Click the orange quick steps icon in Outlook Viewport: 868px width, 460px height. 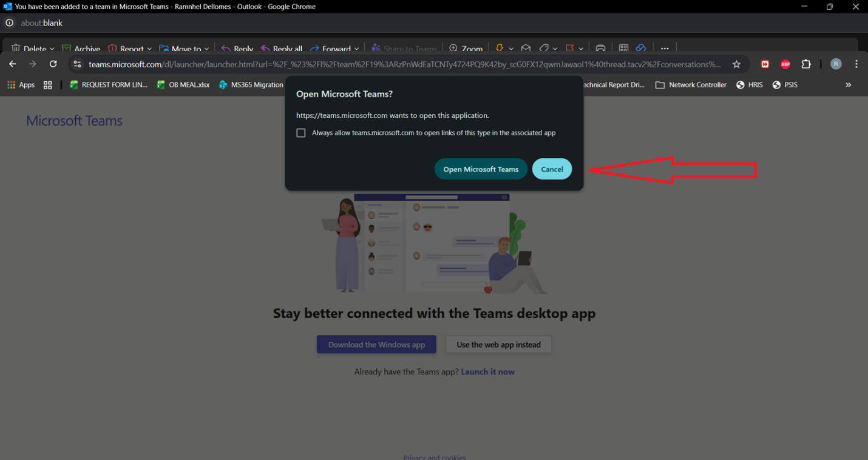pos(500,49)
